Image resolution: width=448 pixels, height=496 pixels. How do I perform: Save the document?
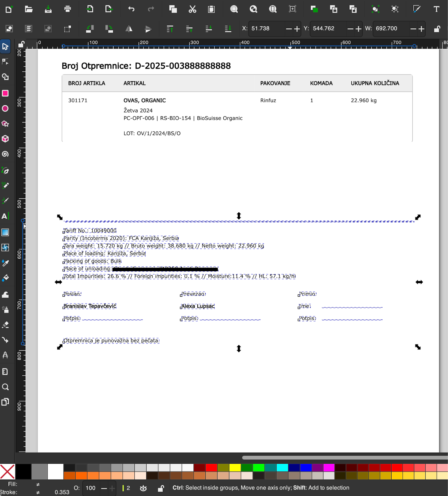(x=48, y=9)
